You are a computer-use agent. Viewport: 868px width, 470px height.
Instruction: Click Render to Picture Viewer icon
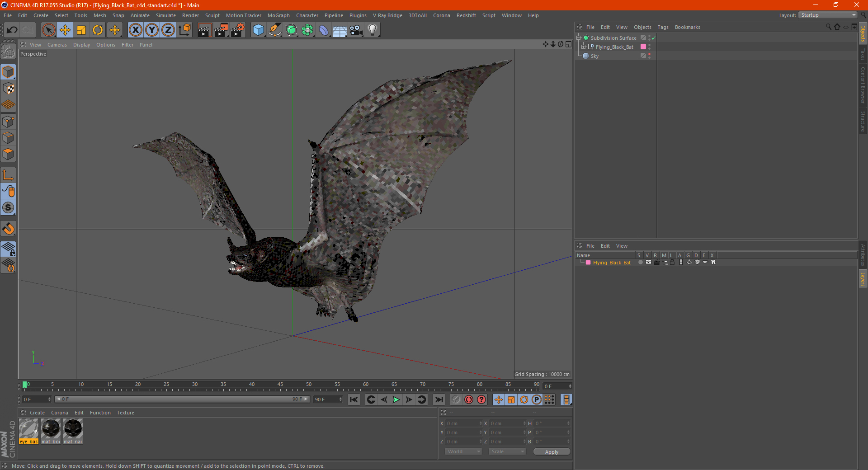[221, 30]
